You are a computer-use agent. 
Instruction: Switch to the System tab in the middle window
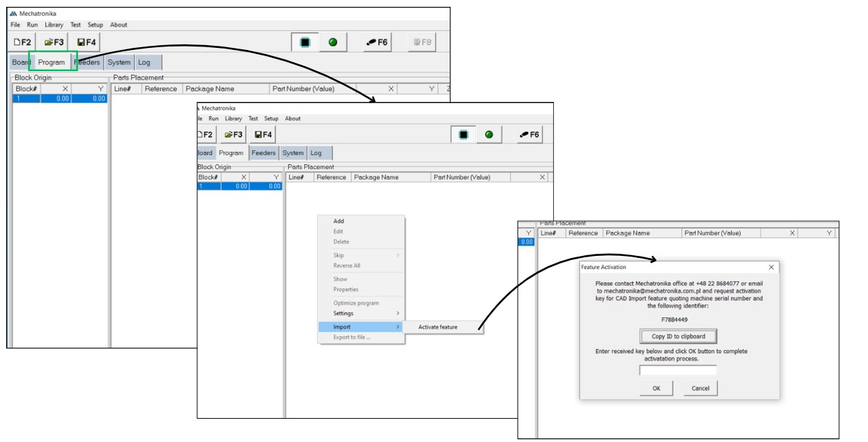pos(293,153)
